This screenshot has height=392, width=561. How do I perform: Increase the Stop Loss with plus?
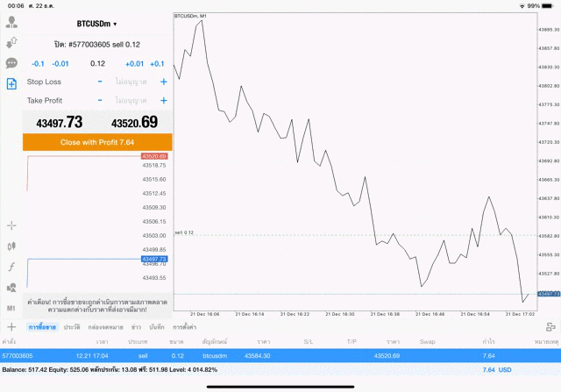coord(163,82)
